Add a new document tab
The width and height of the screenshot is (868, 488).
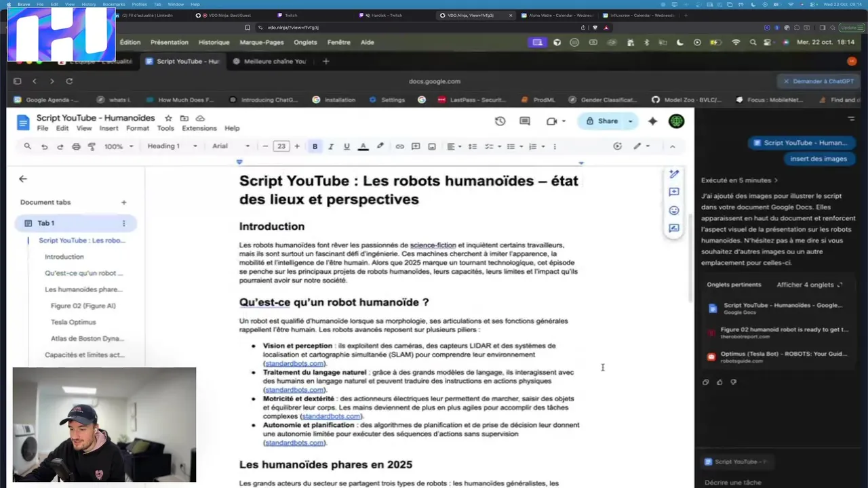click(123, 202)
